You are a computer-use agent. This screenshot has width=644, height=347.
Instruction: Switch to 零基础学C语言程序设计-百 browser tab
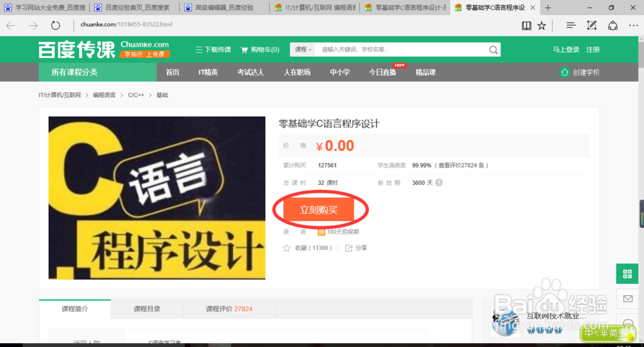point(405,7)
